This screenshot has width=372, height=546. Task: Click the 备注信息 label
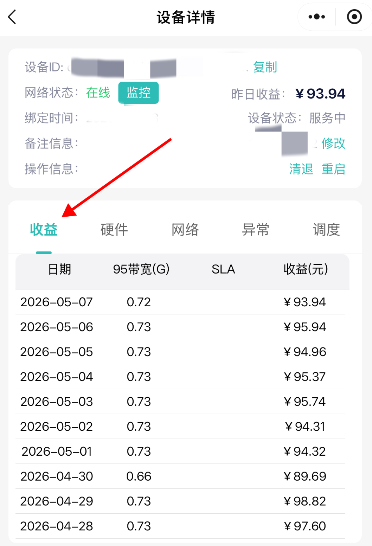(51, 143)
